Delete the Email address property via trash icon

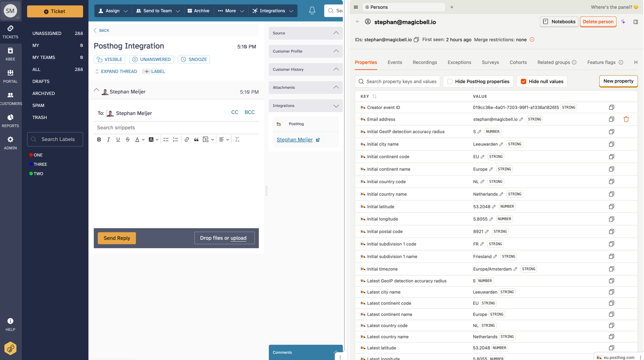(626, 119)
